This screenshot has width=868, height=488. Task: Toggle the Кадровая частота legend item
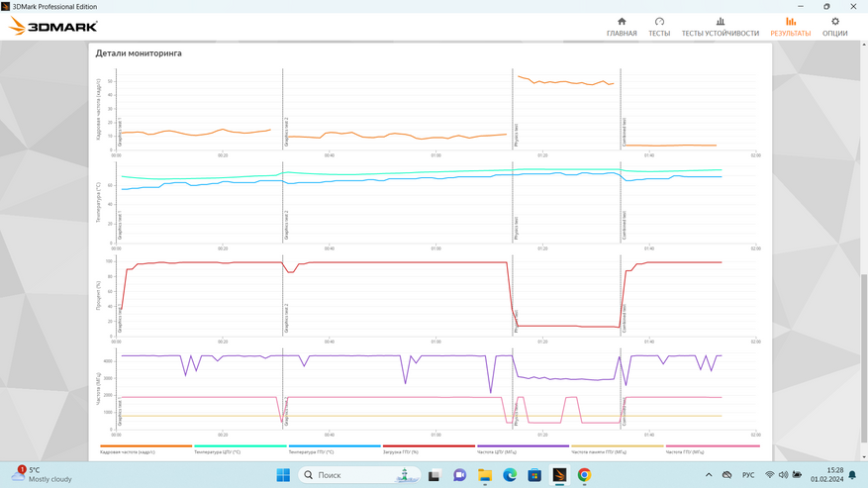[x=128, y=451]
